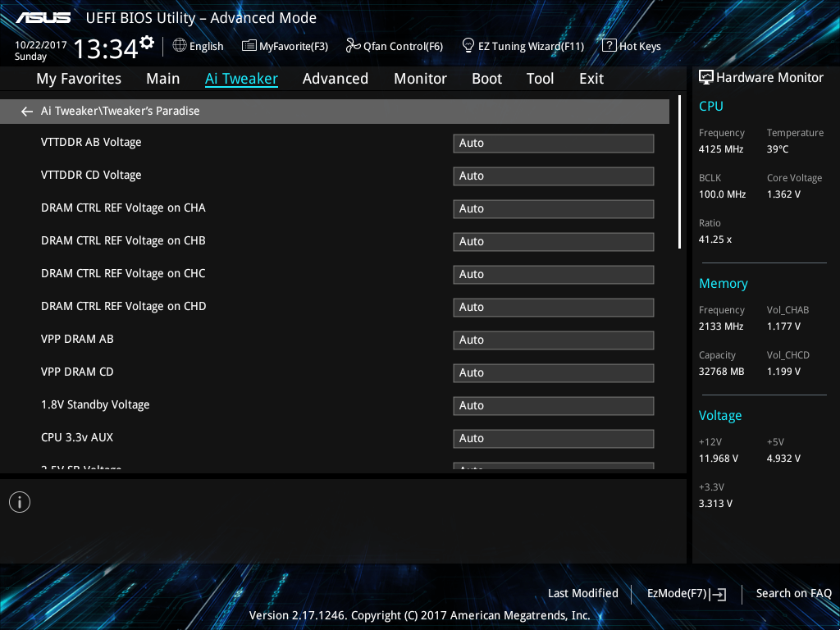This screenshot has height=630, width=840.
Task: Switch to EzMode(F7) label
Action: (x=677, y=593)
